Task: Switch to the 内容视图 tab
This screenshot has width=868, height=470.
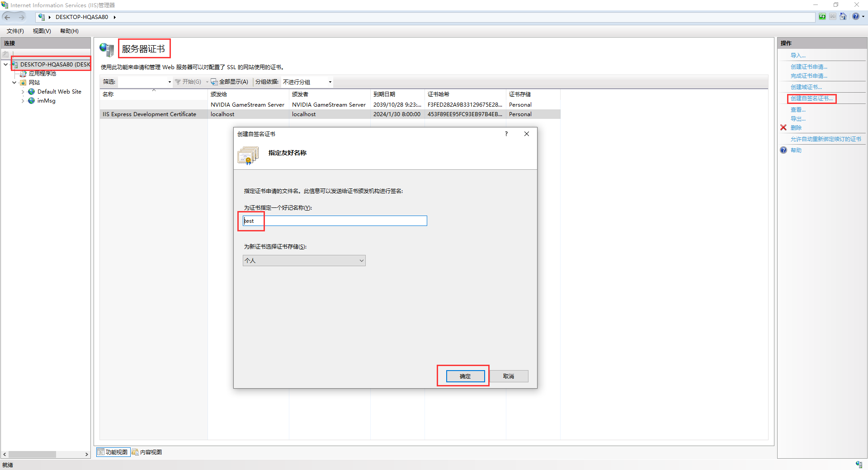Action: (147, 452)
